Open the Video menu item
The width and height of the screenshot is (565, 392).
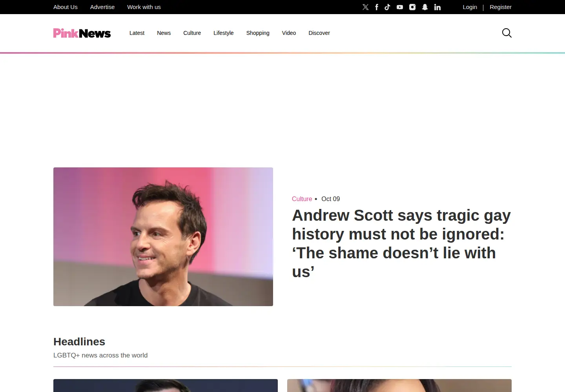[289, 33]
